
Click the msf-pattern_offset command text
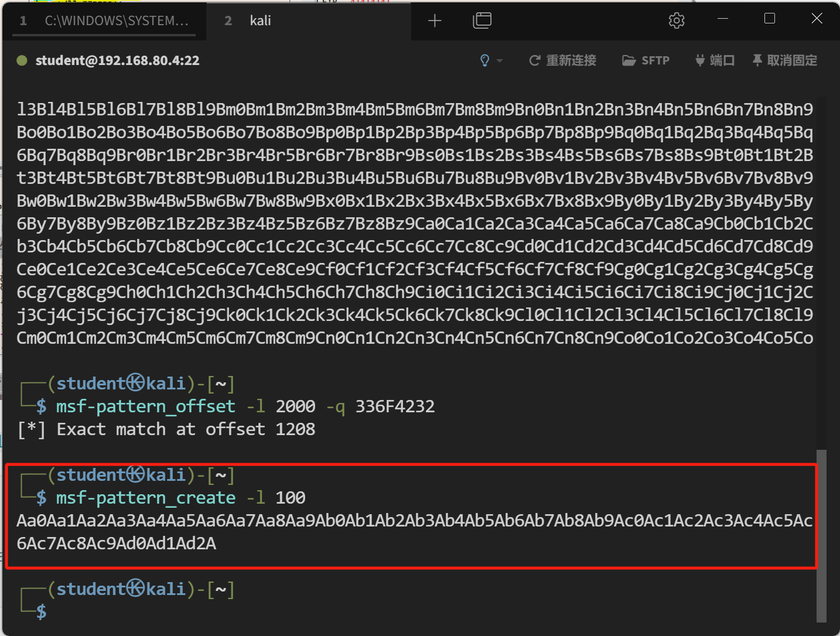[145, 406]
